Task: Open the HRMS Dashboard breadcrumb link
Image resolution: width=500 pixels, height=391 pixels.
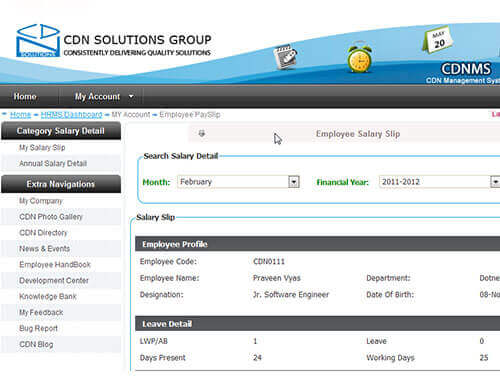Action: coord(71,115)
